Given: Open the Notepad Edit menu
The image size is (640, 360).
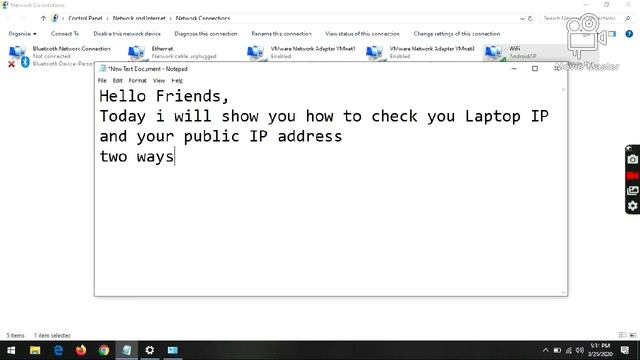Looking at the screenshot, I should pyautogui.click(x=118, y=81).
